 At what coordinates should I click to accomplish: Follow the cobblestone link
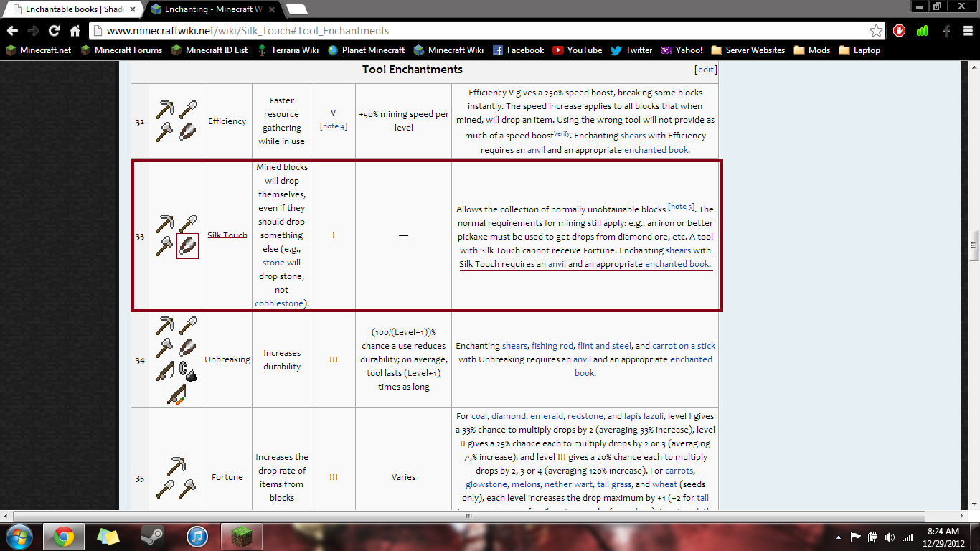point(279,303)
